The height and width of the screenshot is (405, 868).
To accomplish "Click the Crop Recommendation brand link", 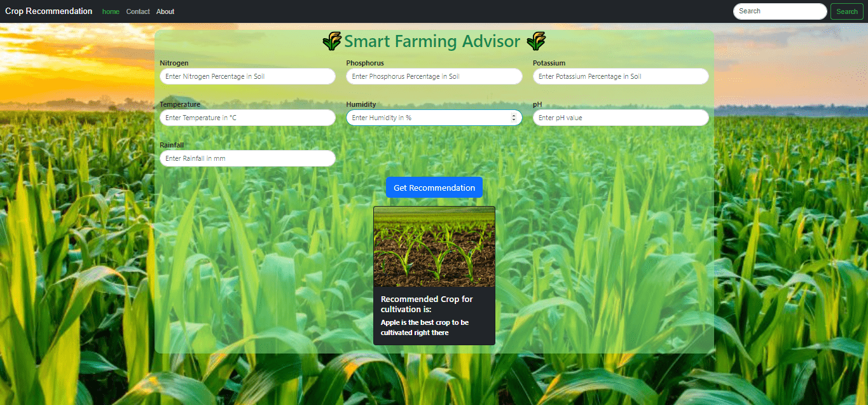I will (49, 11).
